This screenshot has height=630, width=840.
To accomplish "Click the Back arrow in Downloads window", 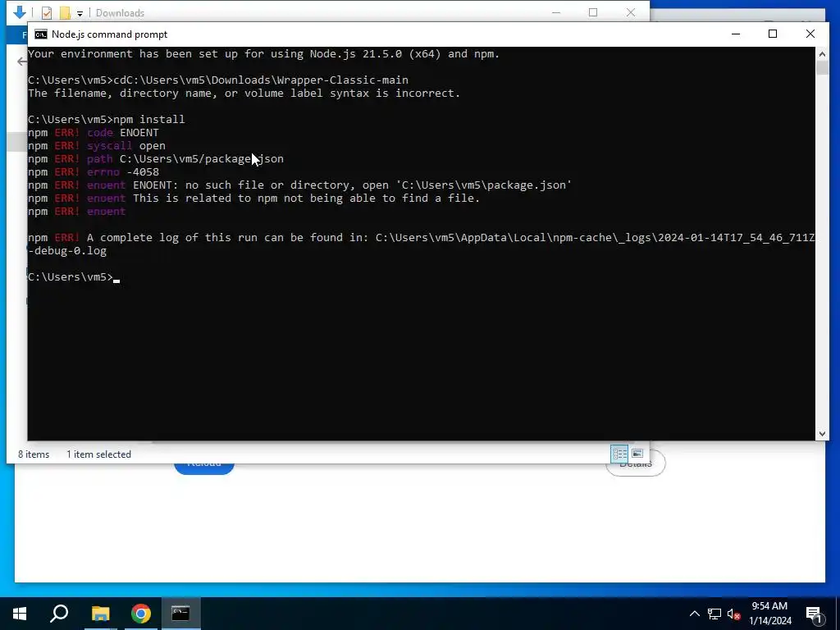I will (x=22, y=62).
